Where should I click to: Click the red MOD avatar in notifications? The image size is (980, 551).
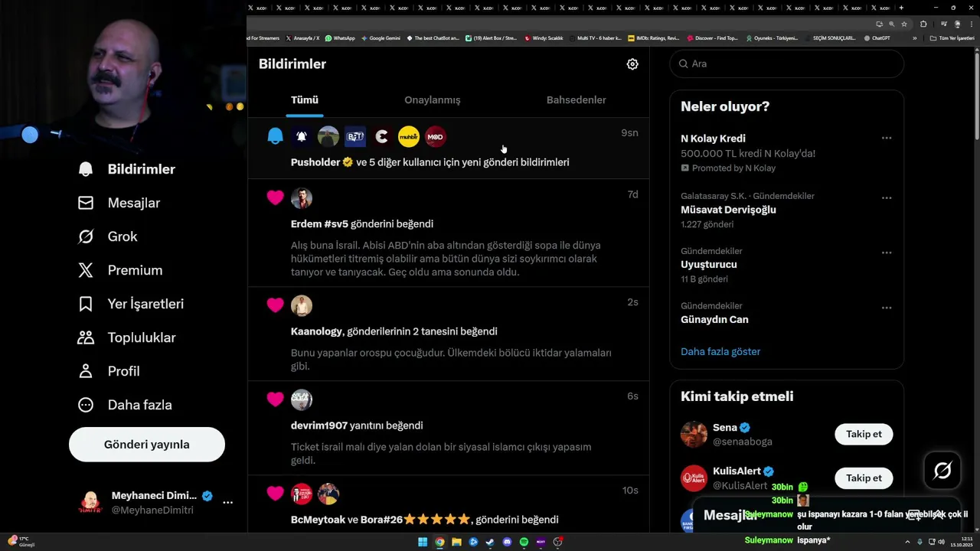click(435, 137)
